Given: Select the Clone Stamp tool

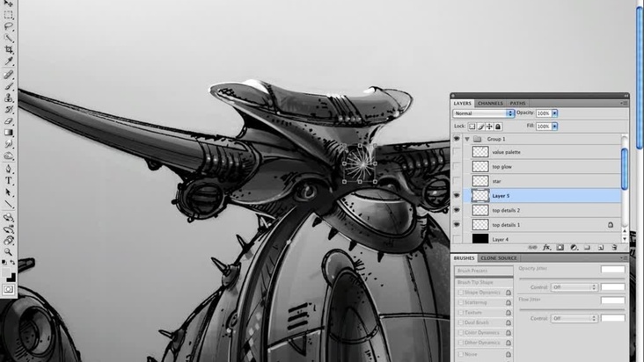Looking at the screenshot, I should (x=8, y=98).
